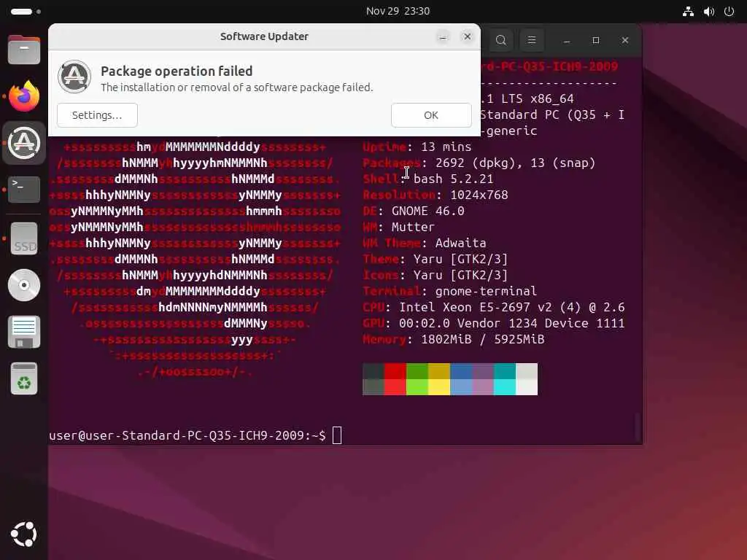Open the clock showing Nov 29 23:30
The image size is (747, 560).
[398, 11]
